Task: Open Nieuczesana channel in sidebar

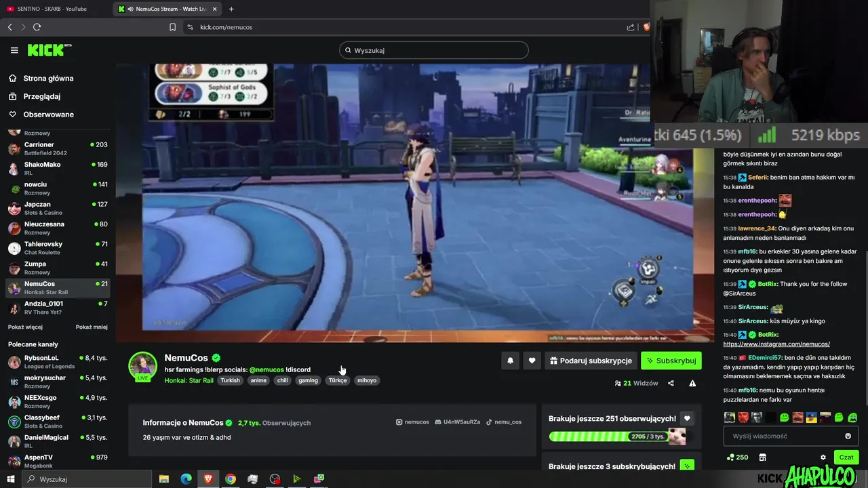Action: [x=57, y=228]
